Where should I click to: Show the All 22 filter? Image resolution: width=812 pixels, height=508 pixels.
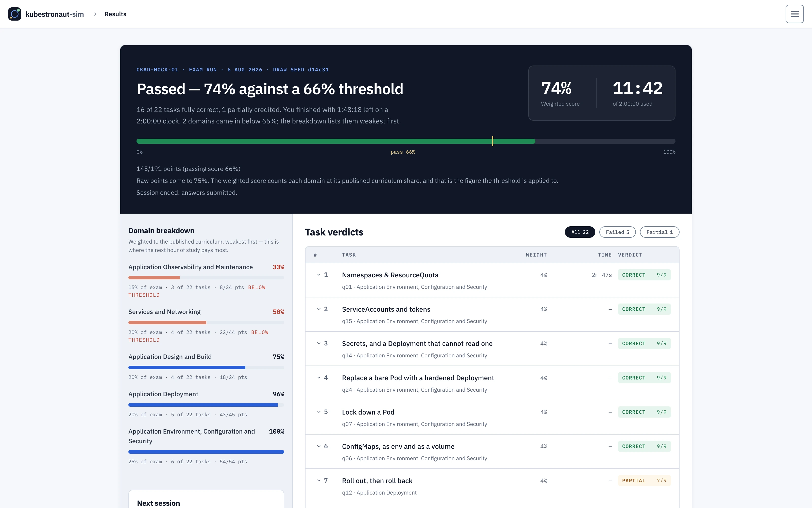tap(580, 232)
